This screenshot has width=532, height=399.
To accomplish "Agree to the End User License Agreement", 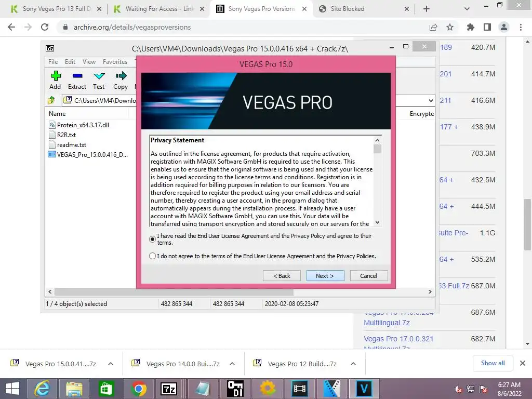I will pos(152,239).
